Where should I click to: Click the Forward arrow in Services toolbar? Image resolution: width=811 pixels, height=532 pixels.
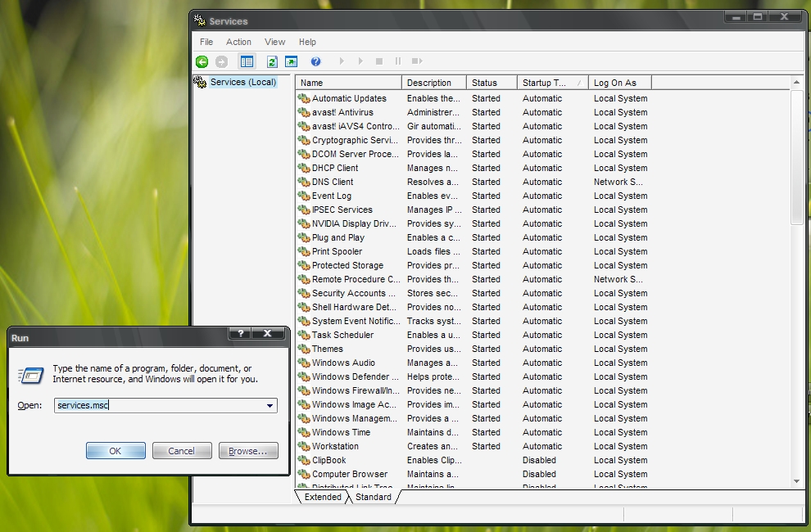(x=221, y=61)
